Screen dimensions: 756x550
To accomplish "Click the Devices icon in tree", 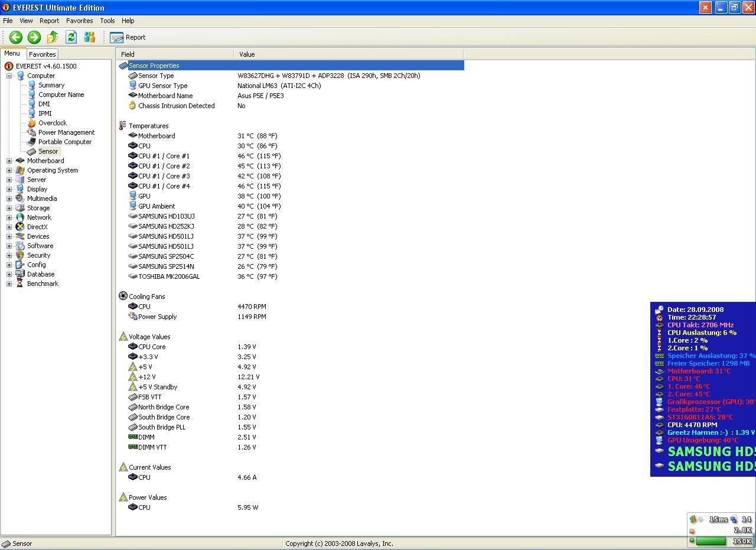I will pos(20,236).
